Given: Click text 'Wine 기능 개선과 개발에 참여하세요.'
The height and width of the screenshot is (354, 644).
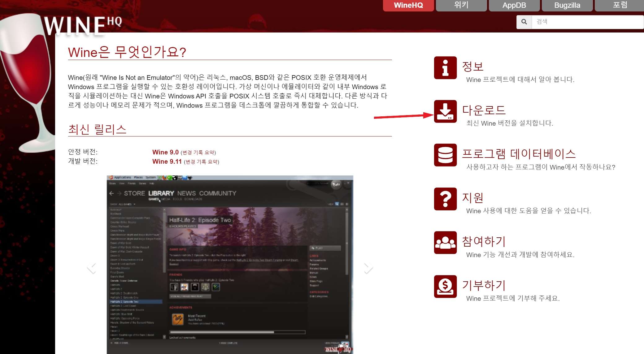Looking at the screenshot, I should coord(520,255).
